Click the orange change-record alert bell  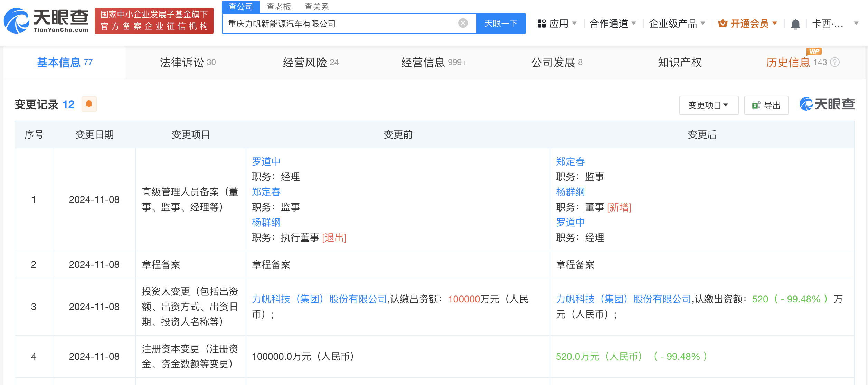(x=89, y=104)
